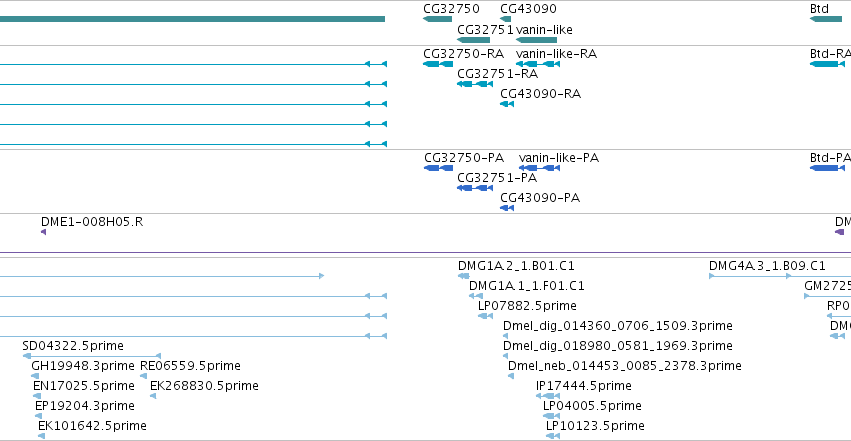Screen dimensions: 851x441
Task: Select the vanin-like-RA transcript feature
Action: coord(537,64)
